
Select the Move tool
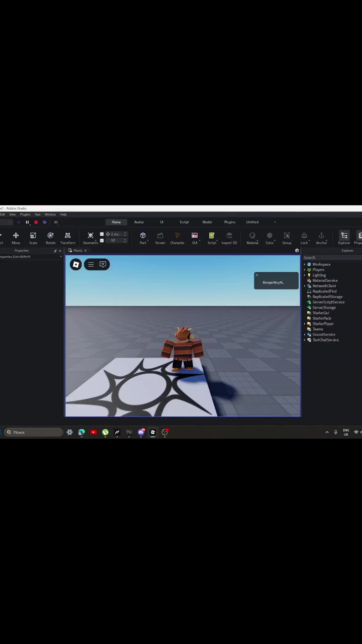pos(16,238)
